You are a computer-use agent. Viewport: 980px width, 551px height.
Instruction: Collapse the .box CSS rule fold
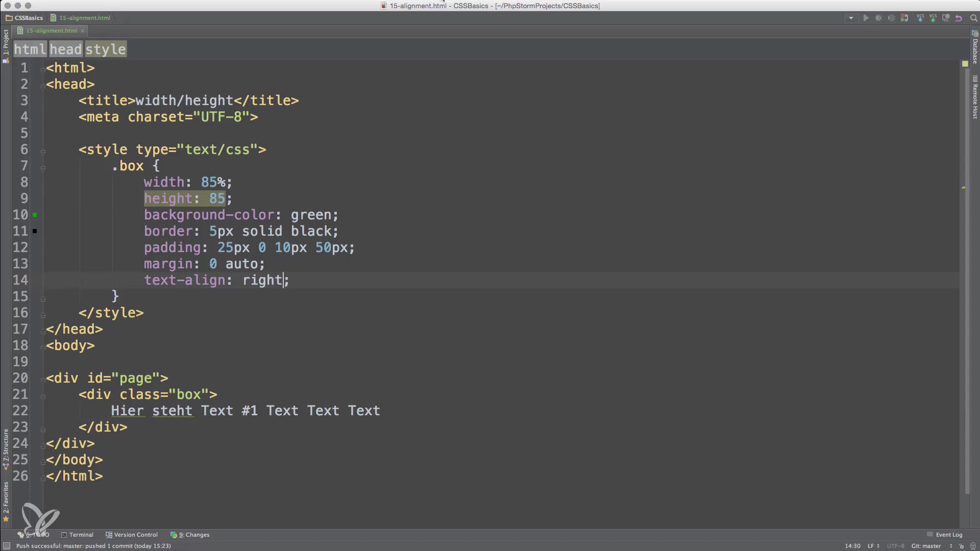(43, 168)
